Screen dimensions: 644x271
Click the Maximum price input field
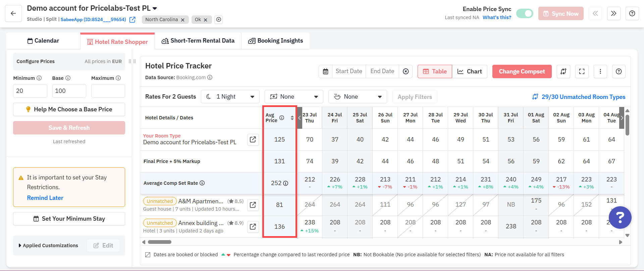pyautogui.click(x=108, y=91)
